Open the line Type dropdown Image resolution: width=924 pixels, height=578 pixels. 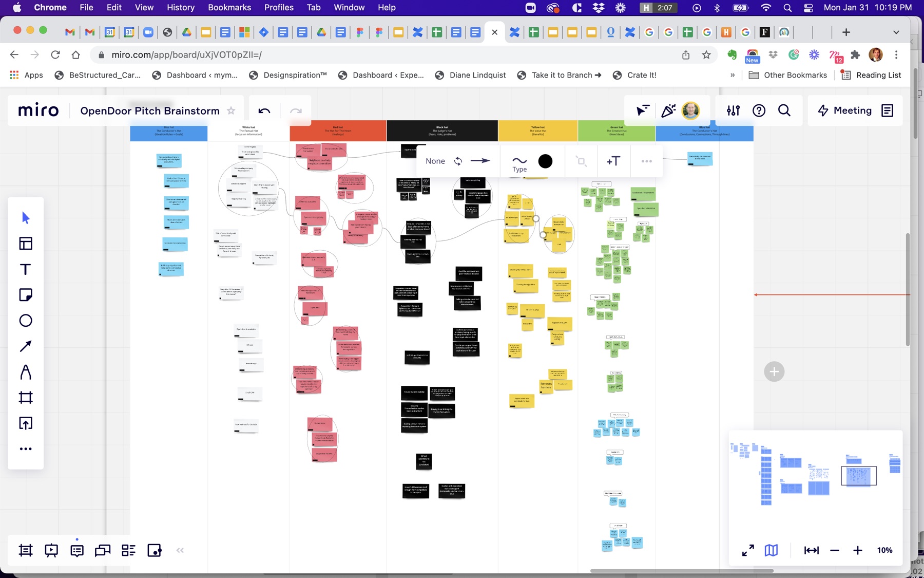pos(519,163)
